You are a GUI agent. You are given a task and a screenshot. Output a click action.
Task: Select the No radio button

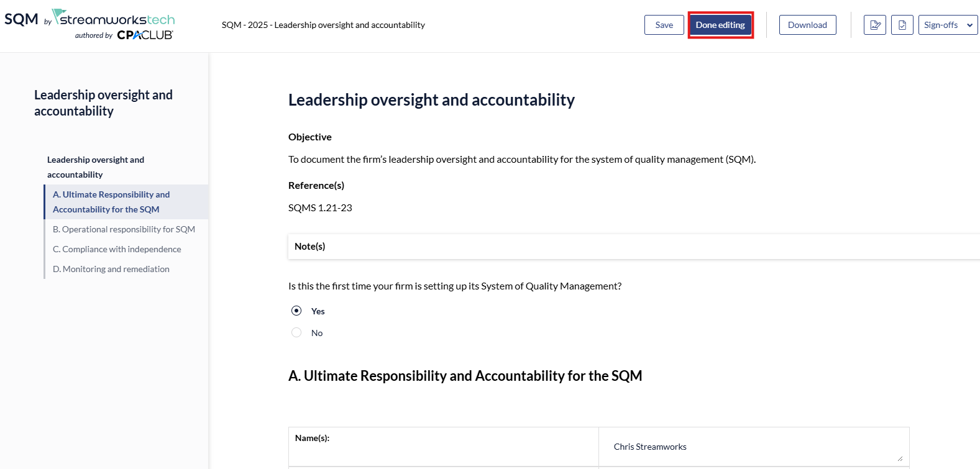pyautogui.click(x=296, y=333)
